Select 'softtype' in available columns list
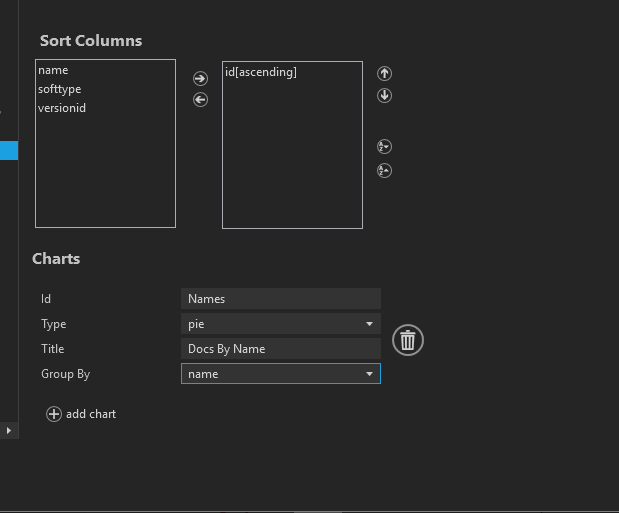Image resolution: width=619 pixels, height=513 pixels. pyautogui.click(x=105, y=89)
